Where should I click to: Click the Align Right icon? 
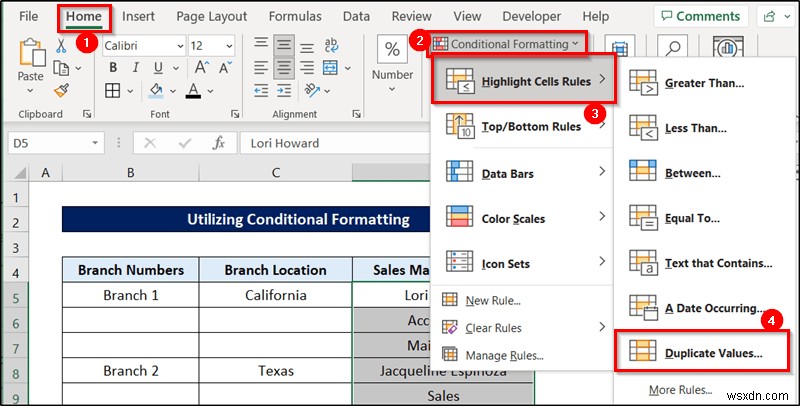point(307,67)
